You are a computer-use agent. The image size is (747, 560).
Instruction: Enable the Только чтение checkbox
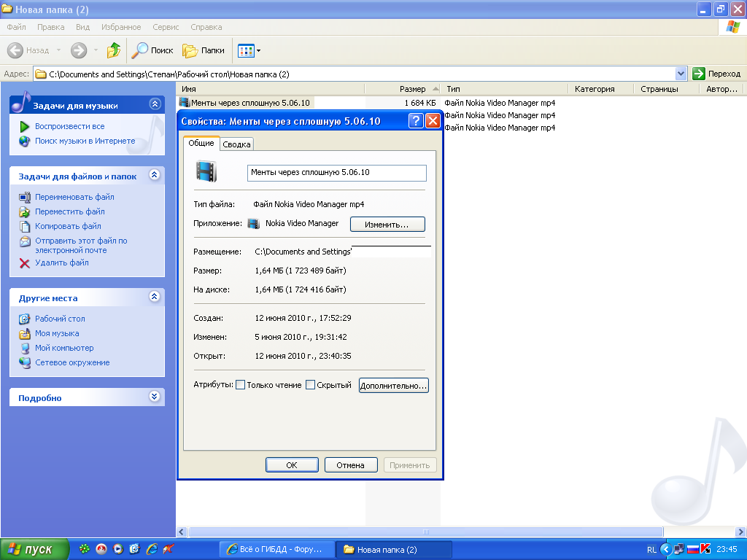pos(240,385)
